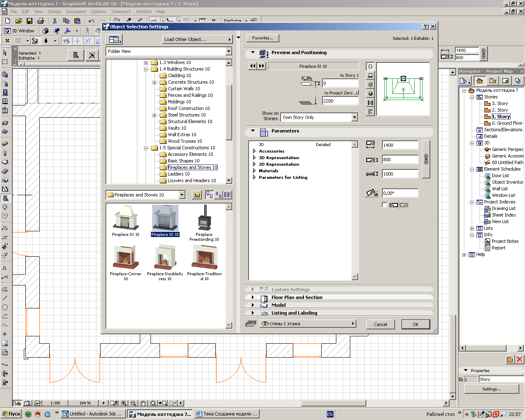The width and height of the screenshot is (525, 420).
Task: Open the Folder View dropdown
Action: [x=169, y=51]
